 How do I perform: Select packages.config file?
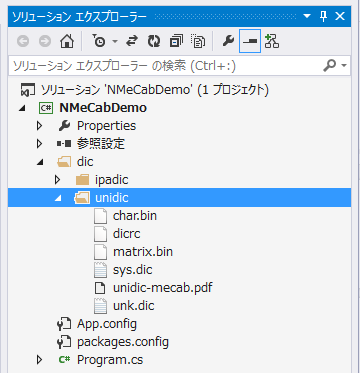pyautogui.click(x=123, y=342)
